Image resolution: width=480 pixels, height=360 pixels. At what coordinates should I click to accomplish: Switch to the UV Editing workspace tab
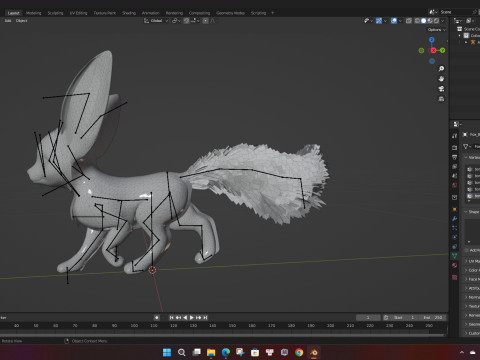(78, 13)
